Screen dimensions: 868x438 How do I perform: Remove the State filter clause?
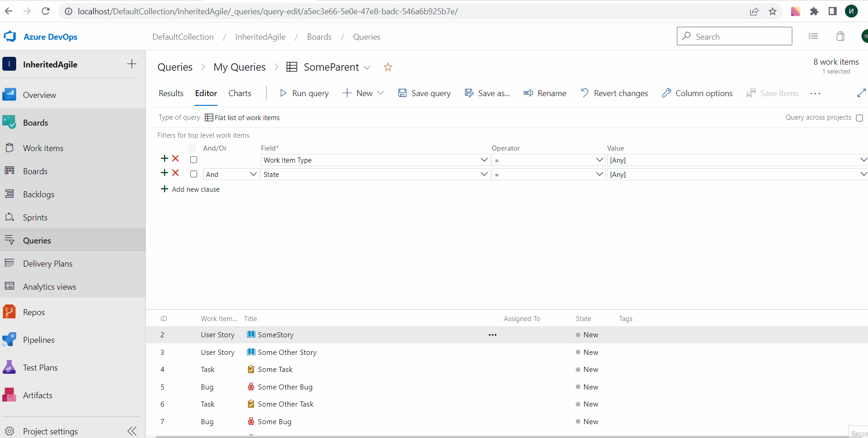(175, 173)
